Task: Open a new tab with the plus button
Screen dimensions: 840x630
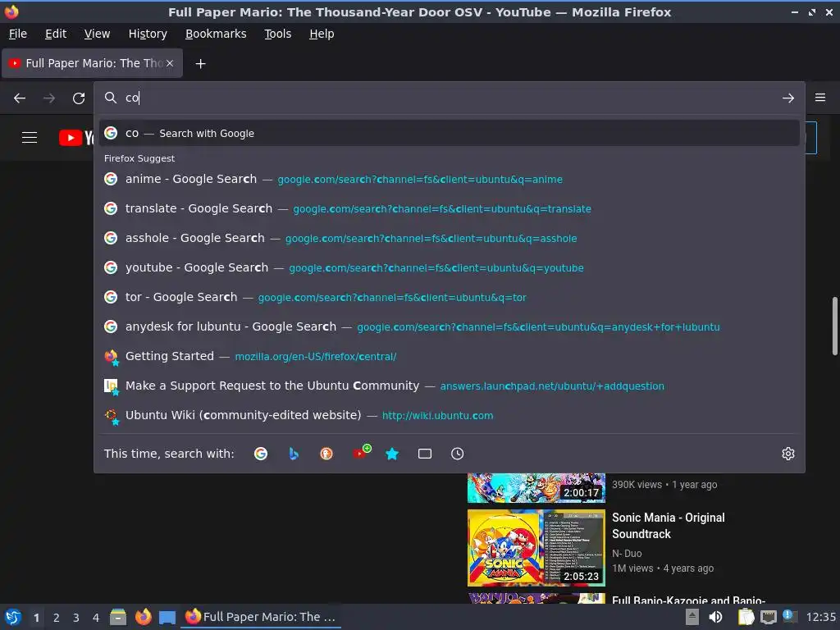Action: pyautogui.click(x=200, y=64)
